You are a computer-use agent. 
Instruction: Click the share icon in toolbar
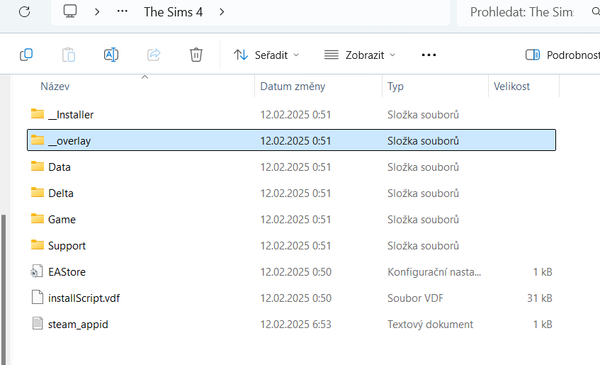(153, 55)
